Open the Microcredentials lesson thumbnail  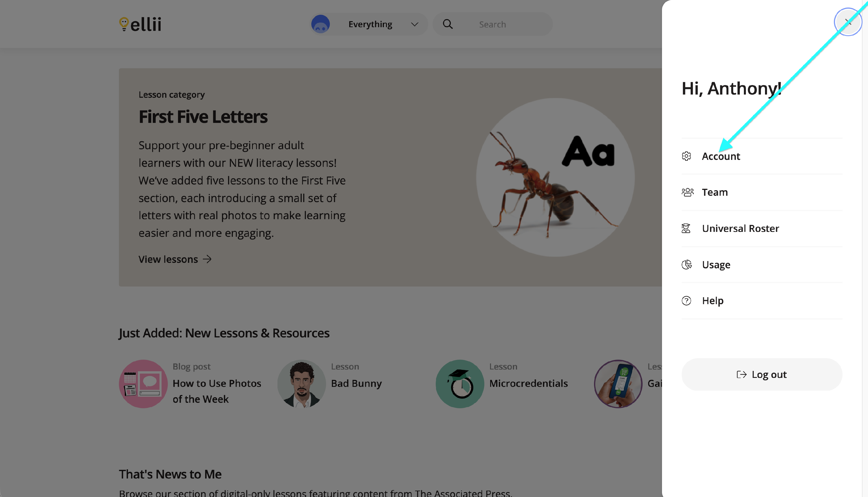(459, 384)
